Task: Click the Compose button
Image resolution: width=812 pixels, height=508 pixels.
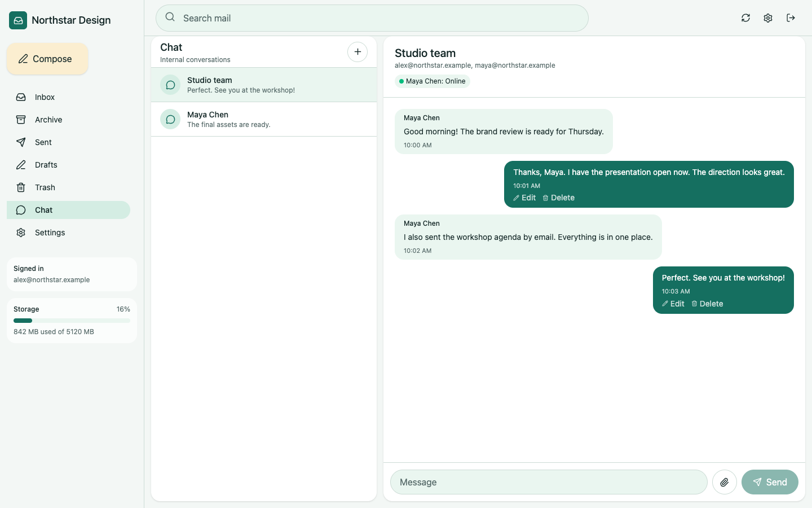Action: coord(47,59)
